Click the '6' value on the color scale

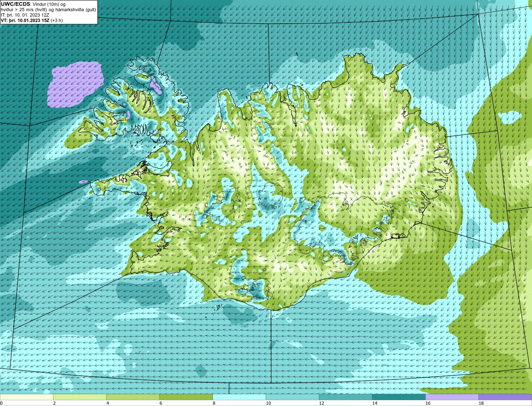tap(161, 403)
